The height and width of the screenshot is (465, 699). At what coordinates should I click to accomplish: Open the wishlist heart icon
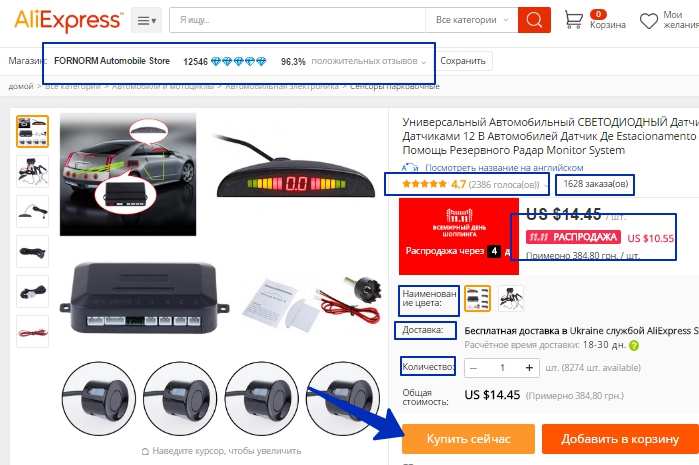649,21
